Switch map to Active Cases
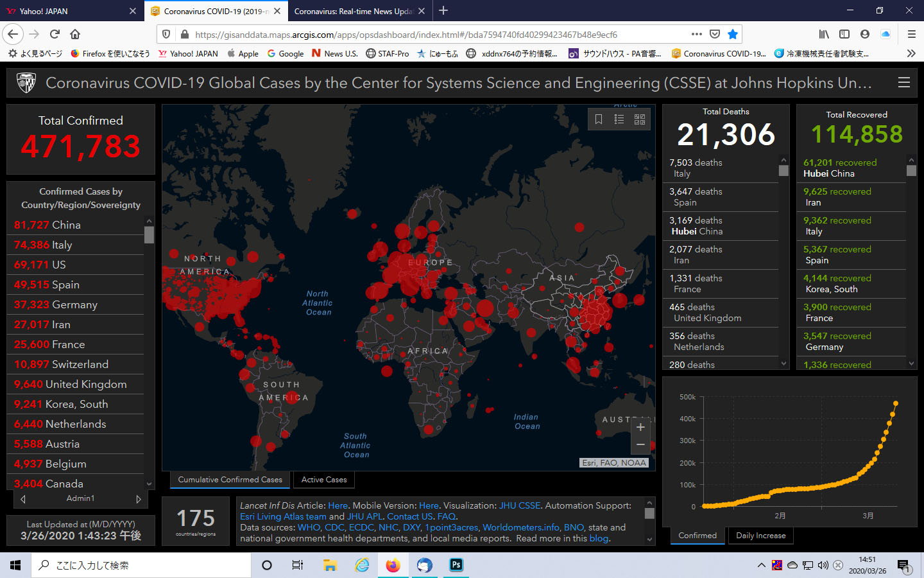 tap(324, 480)
